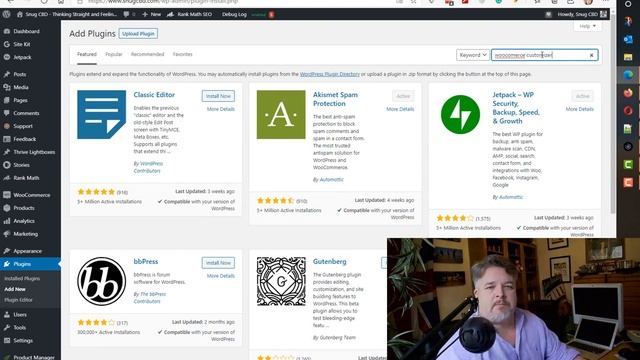The width and height of the screenshot is (640, 360).
Task: Open WooCommerce sidebar menu
Action: [32, 195]
